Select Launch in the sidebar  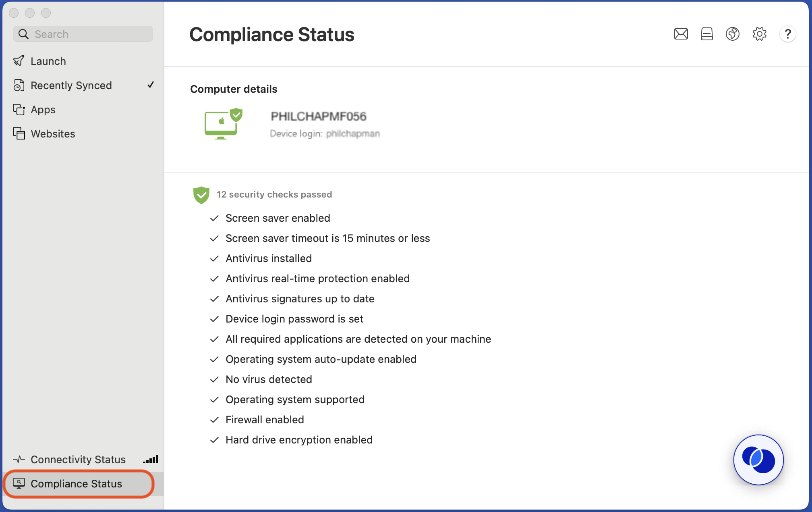click(x=83, y=61)
